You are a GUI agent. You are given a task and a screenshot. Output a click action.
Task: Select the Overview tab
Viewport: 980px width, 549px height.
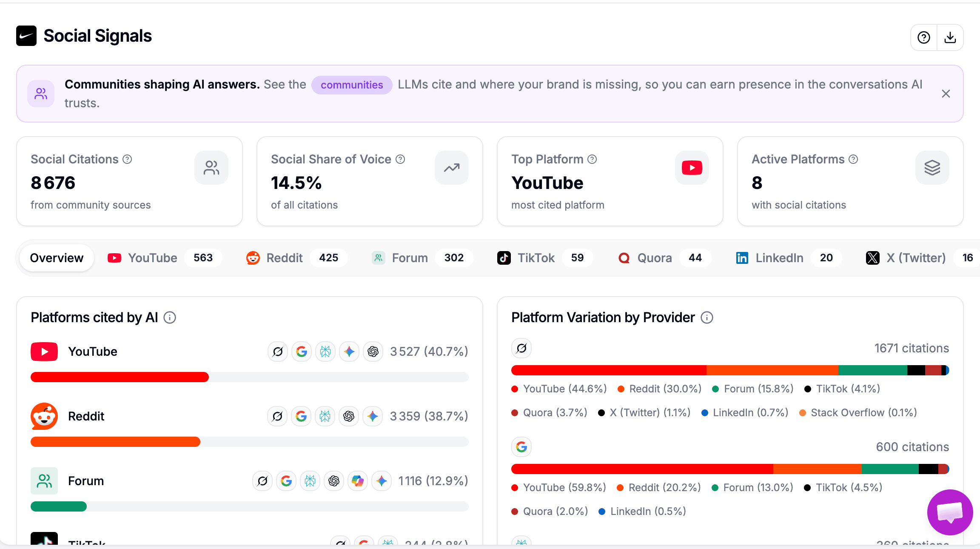click(x=57, y=258)
